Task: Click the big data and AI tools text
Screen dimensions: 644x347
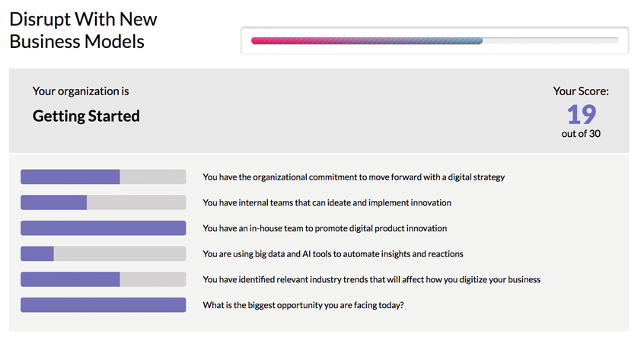Action: point(333,254)
